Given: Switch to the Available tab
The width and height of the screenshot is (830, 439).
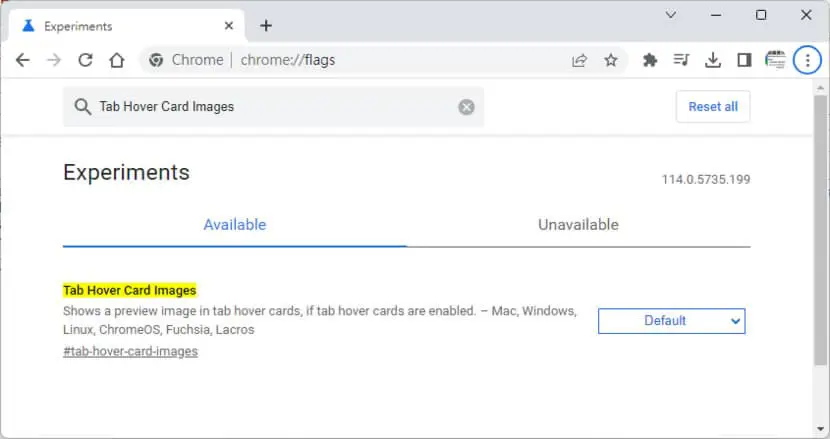Looking at the screenshot, I should click(x=234, y=225).
